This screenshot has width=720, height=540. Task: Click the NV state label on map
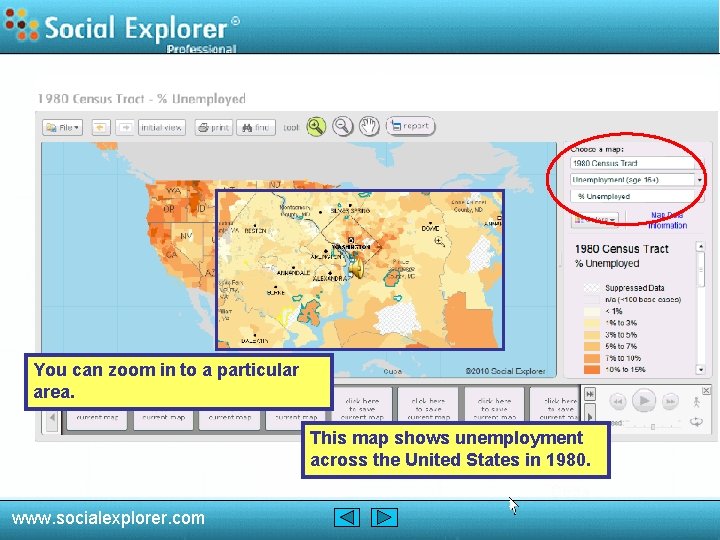click(186, 236)
